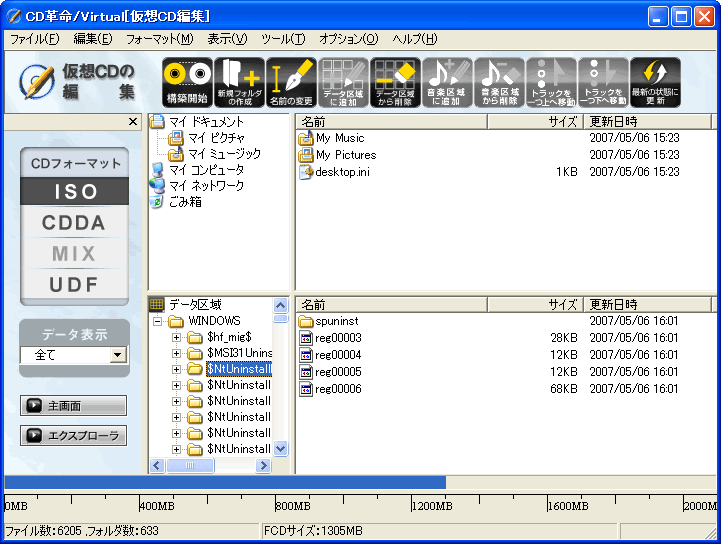721x544 pixels.
Task: Click データ区域に追加 toolbar icon
Action: pos(343,82)
